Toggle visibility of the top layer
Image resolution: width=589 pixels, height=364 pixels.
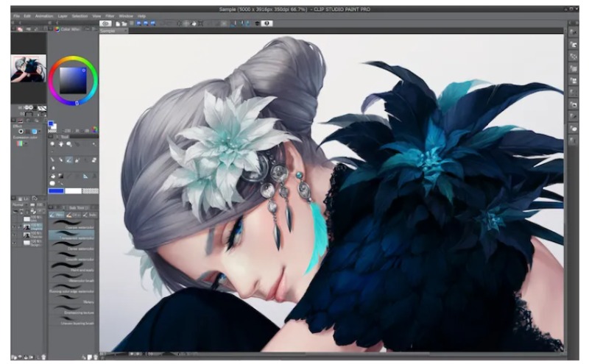[x=14, y=218]
